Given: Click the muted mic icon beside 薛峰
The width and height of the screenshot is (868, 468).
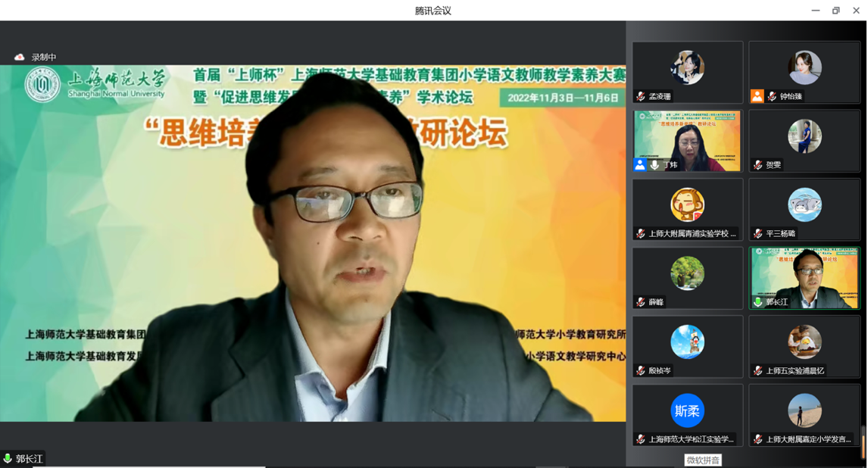Looking at the screenshot, I should pos(641,302).
